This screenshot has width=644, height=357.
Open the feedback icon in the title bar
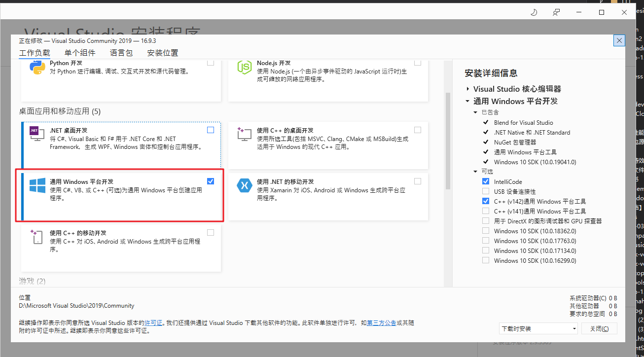point(556,12)
